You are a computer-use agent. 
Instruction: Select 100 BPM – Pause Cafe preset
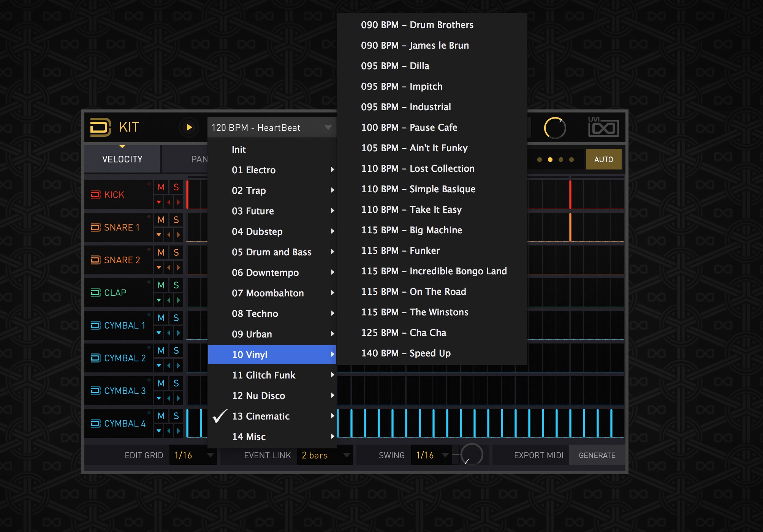(432, 127)
